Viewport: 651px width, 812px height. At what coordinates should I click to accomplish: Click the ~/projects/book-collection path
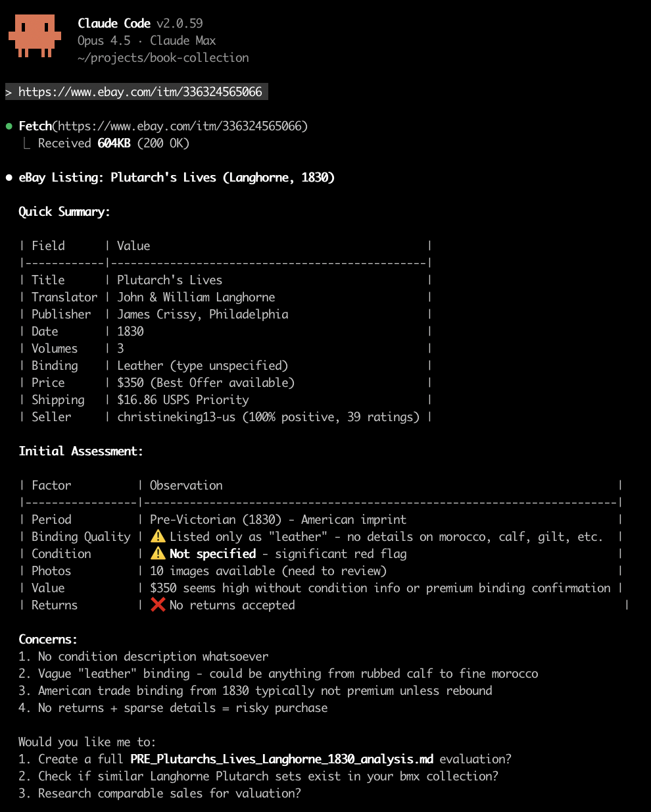pos(163,58)
